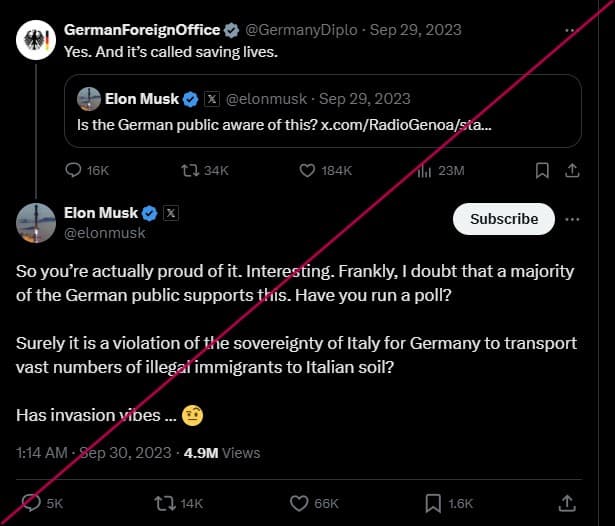
Task: Repost Elon Musk's main tweet
Action: pyautogui.click(x=166, y=502)
